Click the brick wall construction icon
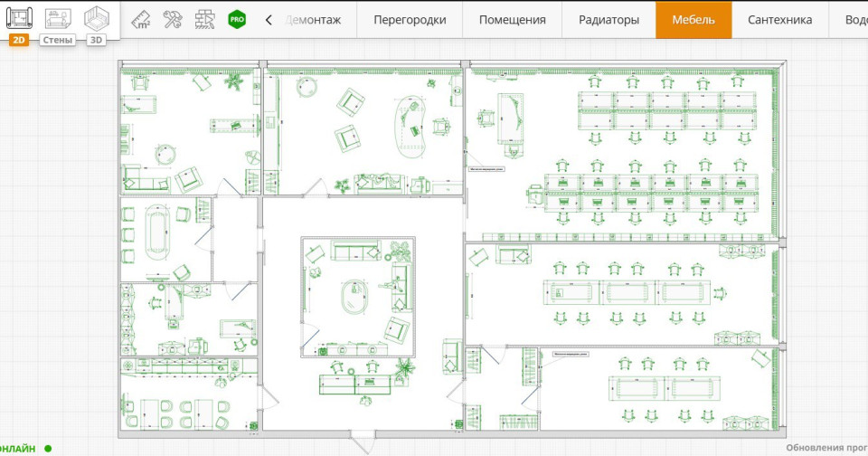Viewport: 868px width, 456px height. pyautogui.click(x=205, y=20)
